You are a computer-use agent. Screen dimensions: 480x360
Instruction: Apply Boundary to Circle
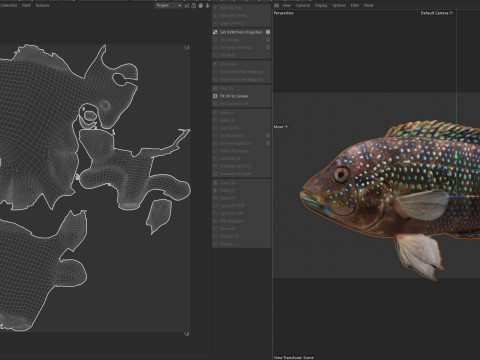point(242,166)
